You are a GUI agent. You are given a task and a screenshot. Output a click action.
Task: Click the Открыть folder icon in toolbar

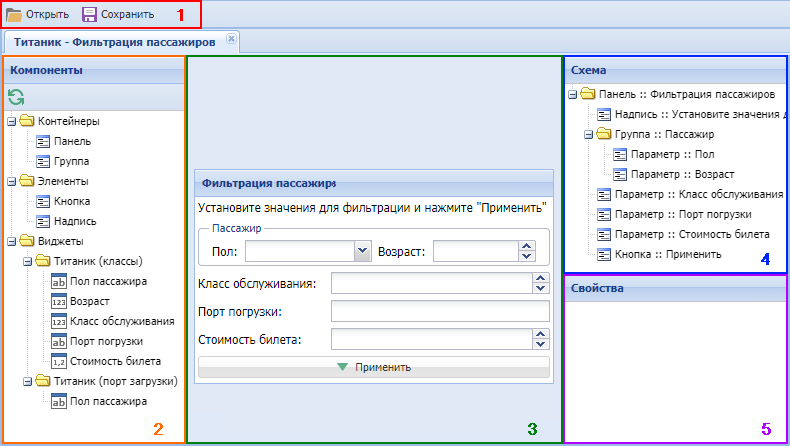coord(14,14)
